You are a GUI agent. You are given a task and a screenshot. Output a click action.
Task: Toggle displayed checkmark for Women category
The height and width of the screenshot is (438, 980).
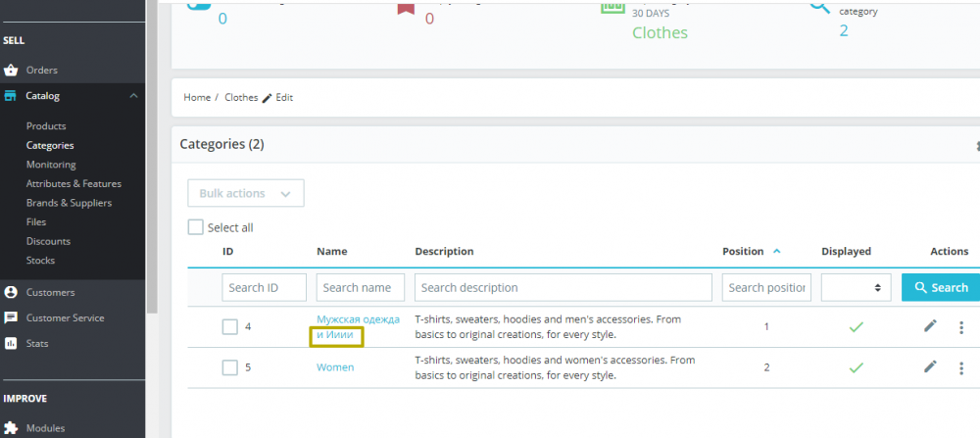point(856,367)
